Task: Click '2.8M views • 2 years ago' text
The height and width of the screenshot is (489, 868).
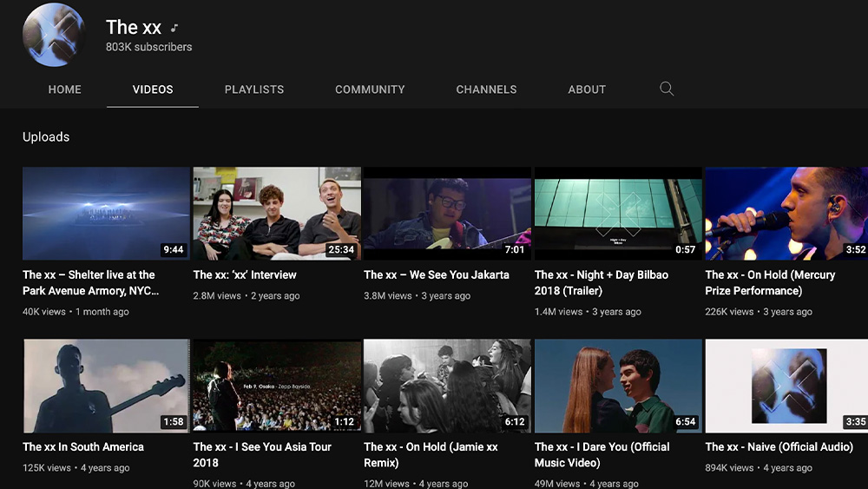Action: 247,295
